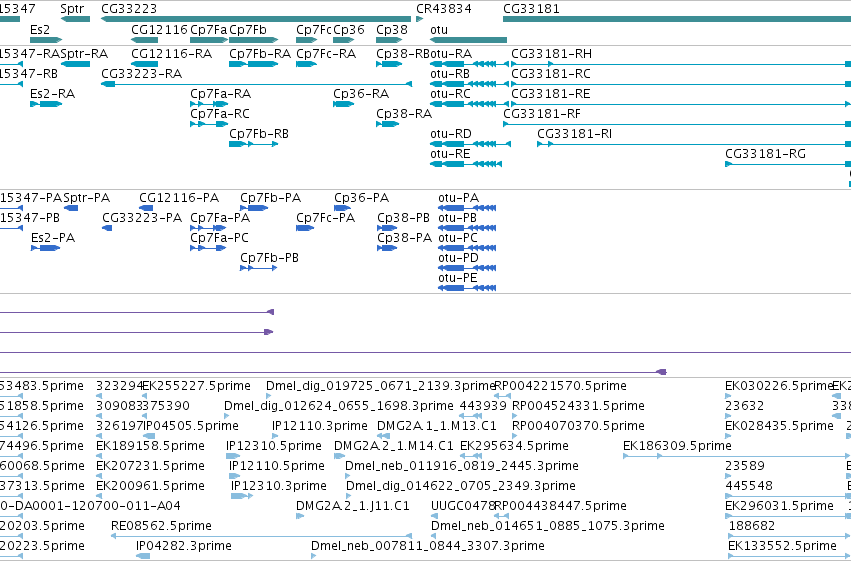Select the Sptr gene label
The width and height of the screenshot is (851, 561).
72,9
